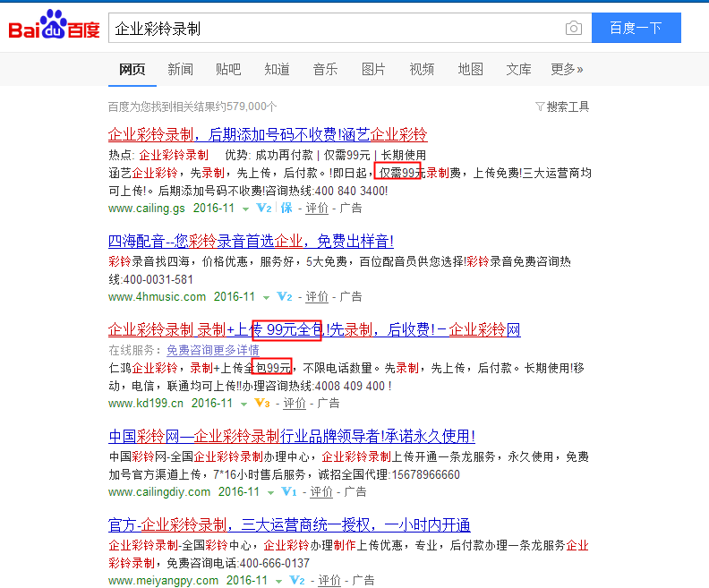The width and height of the screenshot is (709, 588).
Task: Switch to the 图片 tab
Action: [x=373, y=70]
